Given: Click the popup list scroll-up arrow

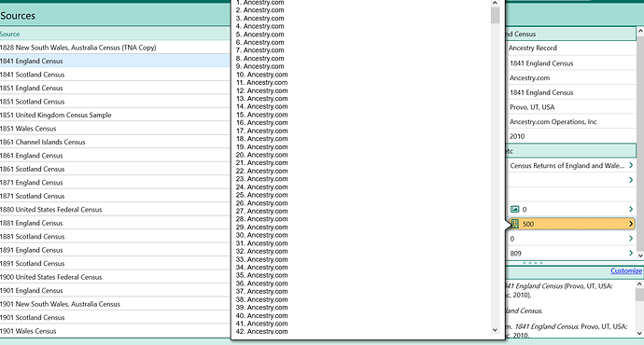Looking at the screenshot, I should point(495,3).
